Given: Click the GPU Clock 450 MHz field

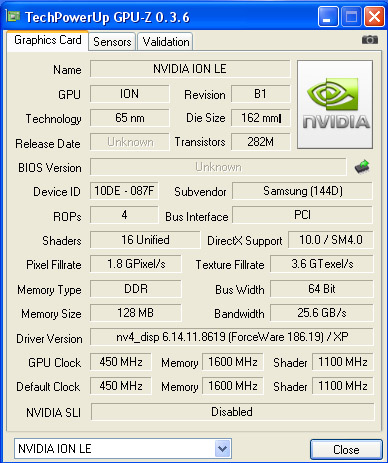Looking at the screenshot, I should tap(121, 362).
